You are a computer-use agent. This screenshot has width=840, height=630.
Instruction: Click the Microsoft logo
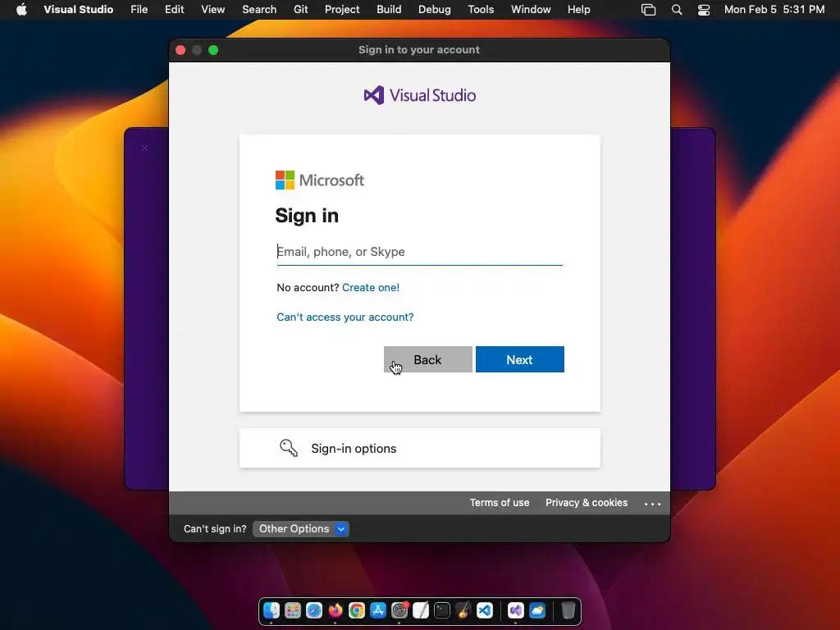[x=320, y=180]
